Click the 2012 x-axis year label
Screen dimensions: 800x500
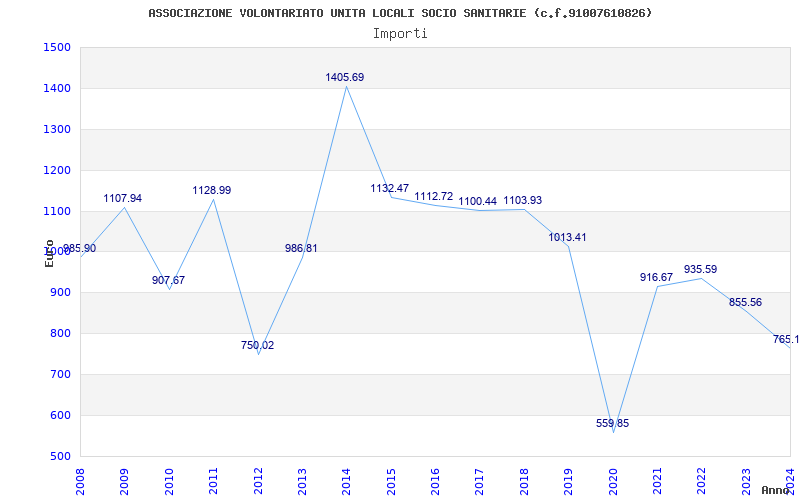point(258,482)
